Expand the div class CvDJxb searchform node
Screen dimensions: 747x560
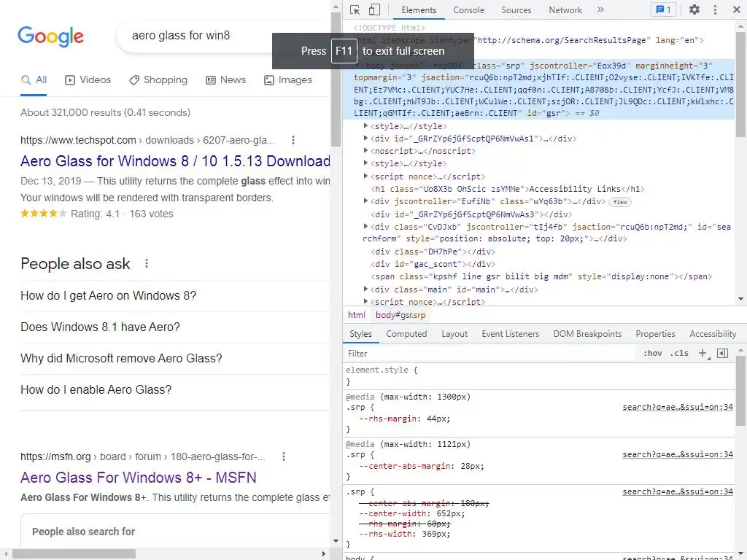coord(365,226)
